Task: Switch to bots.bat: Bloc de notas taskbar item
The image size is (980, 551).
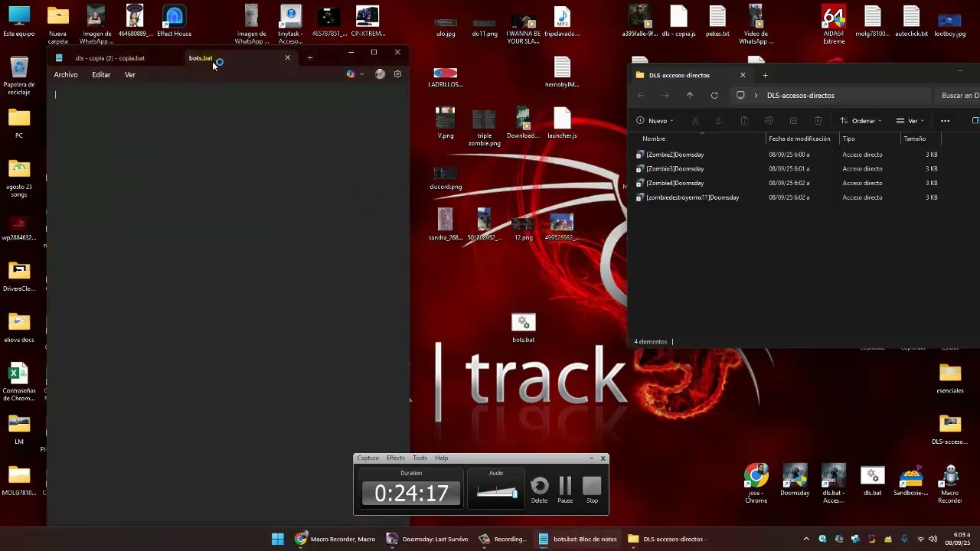Action: pyautogui.click(x=578, y=539)
